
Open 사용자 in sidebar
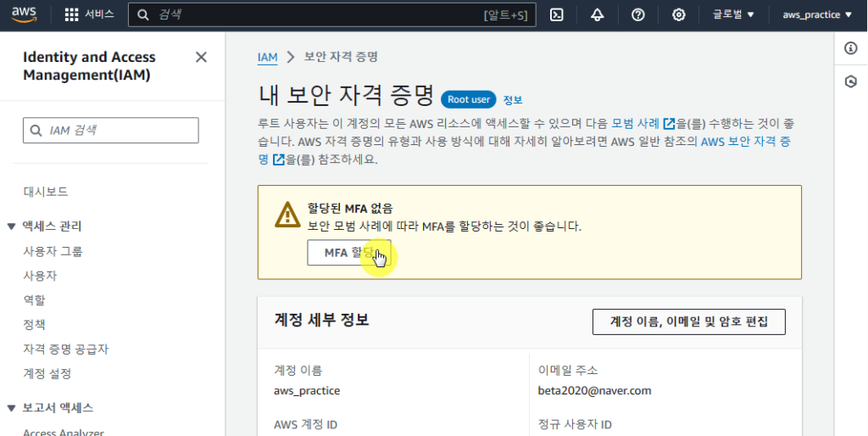coord(40,276)
